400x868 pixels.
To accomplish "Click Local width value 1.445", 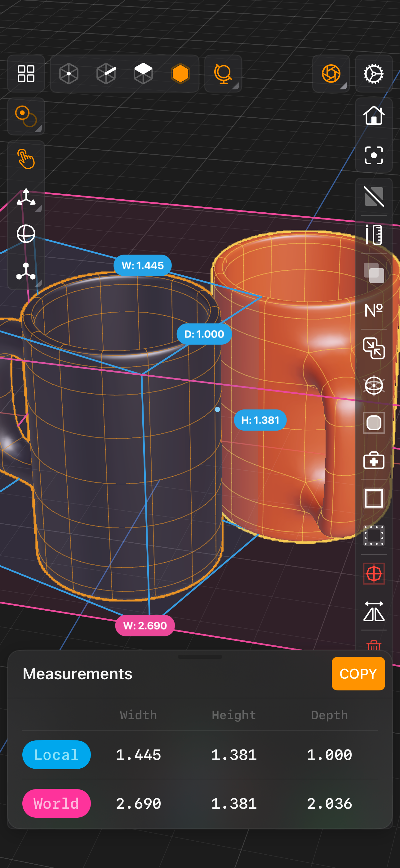I will click(x=138, y=755).
